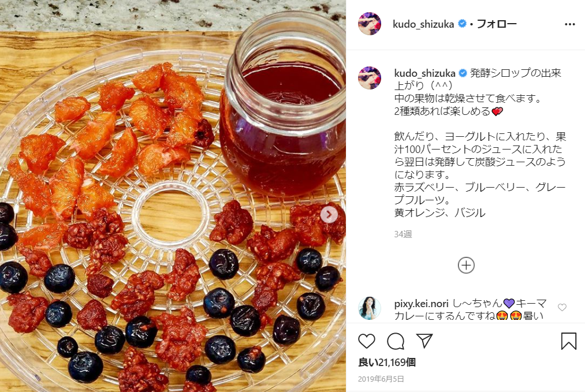Like pixy.kei.nori's comment with small heart
This screenshot has height=392, width=585.
pos(562,307)
